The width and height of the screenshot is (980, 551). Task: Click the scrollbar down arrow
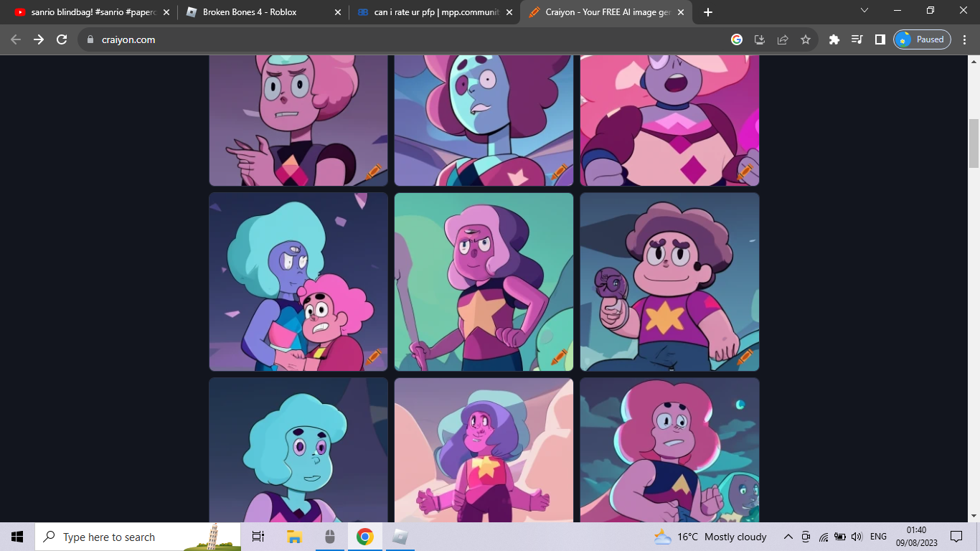(x=974, y=516)
